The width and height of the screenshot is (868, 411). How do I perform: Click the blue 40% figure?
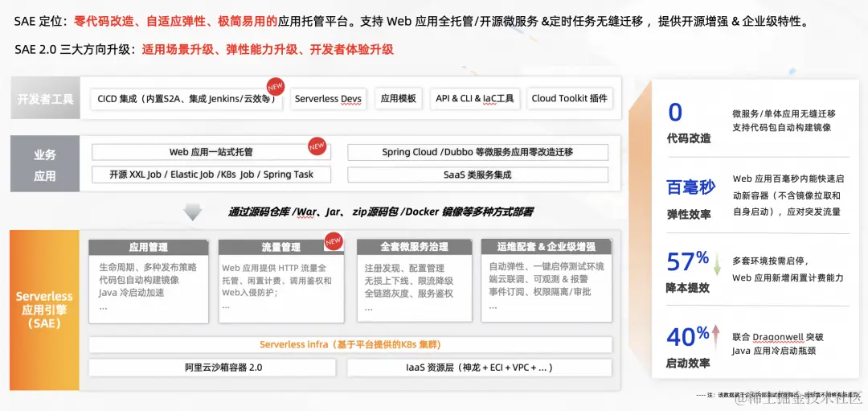688,335
